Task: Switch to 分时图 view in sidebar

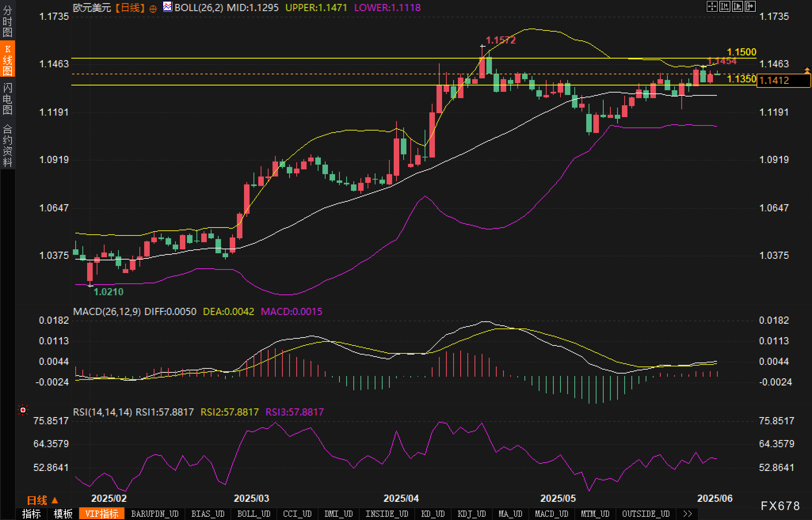Action: [8, 21]
